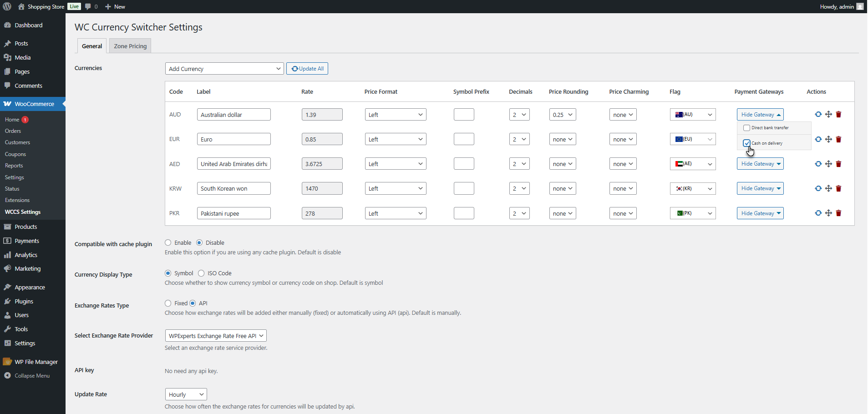Viewport: 868px width, 414px height.
Task: Click the move handle for the PKR row
Action: point(828,213)
